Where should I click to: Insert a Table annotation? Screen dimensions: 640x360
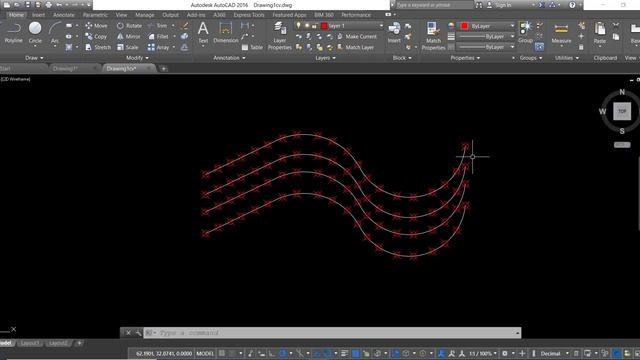coord(252,47)
